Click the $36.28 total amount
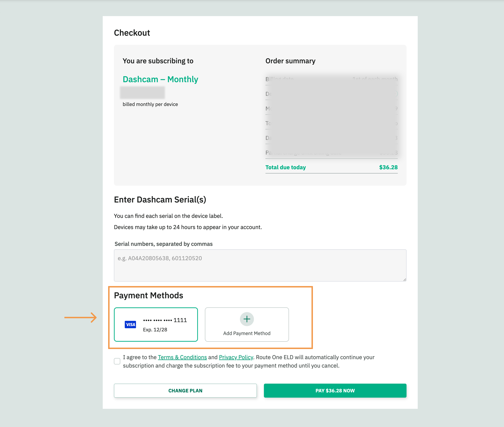Image resolution: width=504 pixels, height=427 pixels. click(x=388, y=167)
